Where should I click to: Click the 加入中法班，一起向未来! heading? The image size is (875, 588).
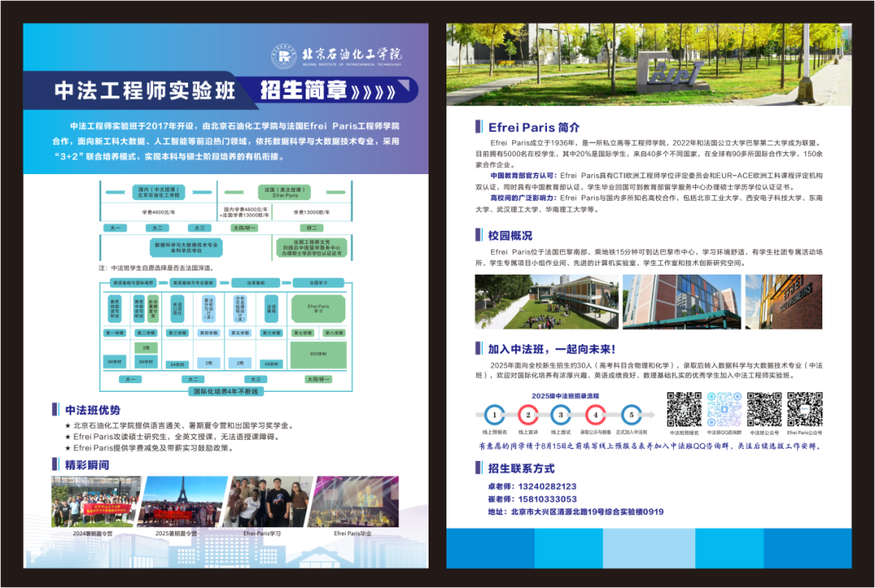552,349
